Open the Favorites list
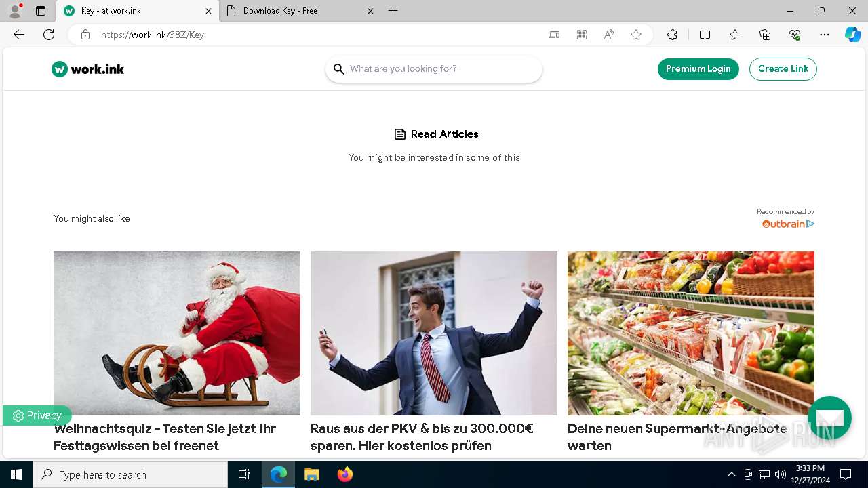 click(735, 35)
